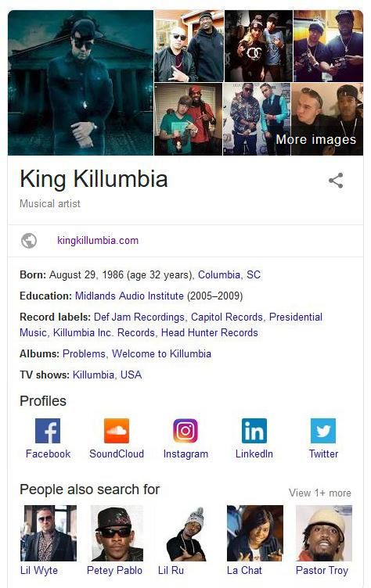
Task: Open Killumbia, USA TV show link
Action: click(107, 375)
